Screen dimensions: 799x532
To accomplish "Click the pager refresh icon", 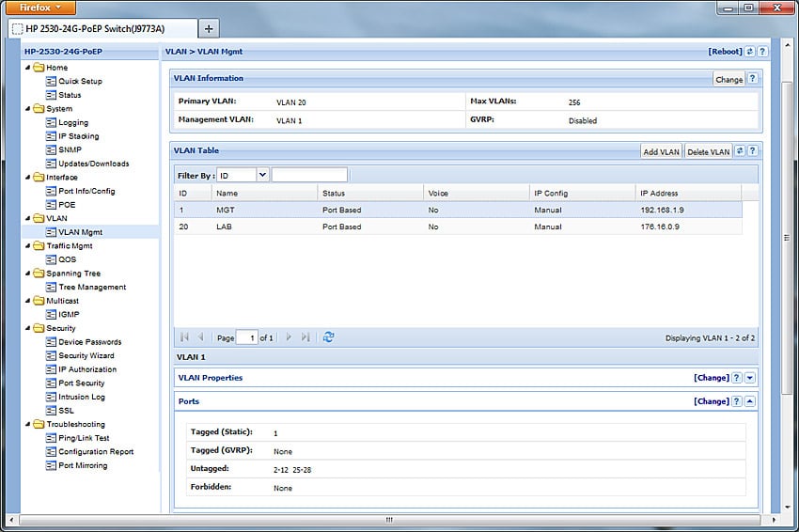I will click(x=329, y=336).
